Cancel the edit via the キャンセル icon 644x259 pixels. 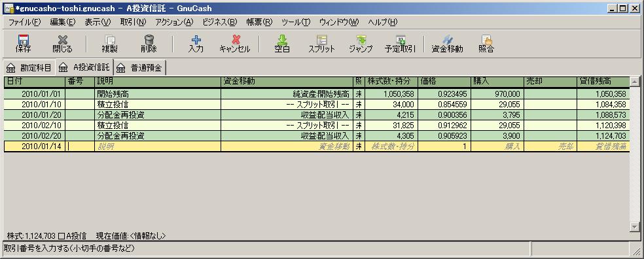[235, 44]
